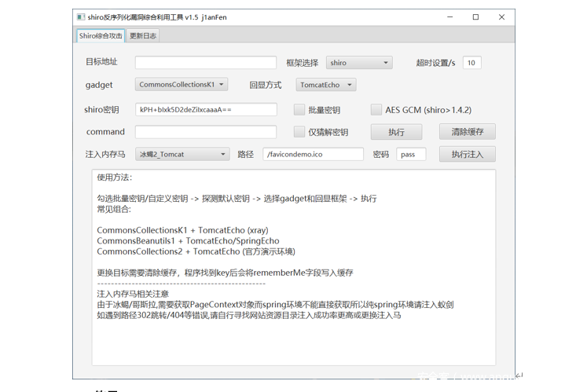Open the 框架选择 shiro dropdown

pos(359,63)
